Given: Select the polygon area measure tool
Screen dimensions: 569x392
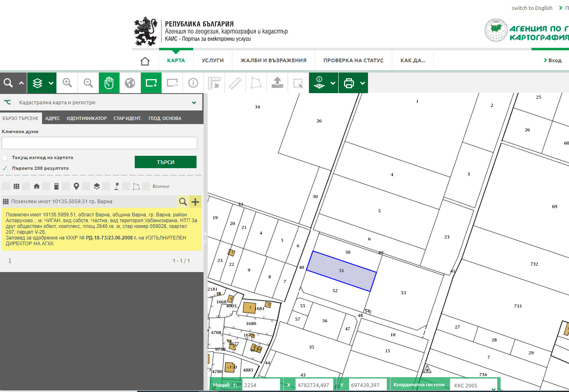Looking at the screenshot, I should point(256,83).
